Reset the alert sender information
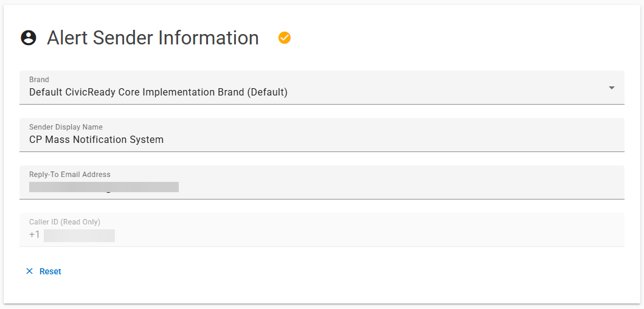The image size is (644, 309). coord(44,271)
